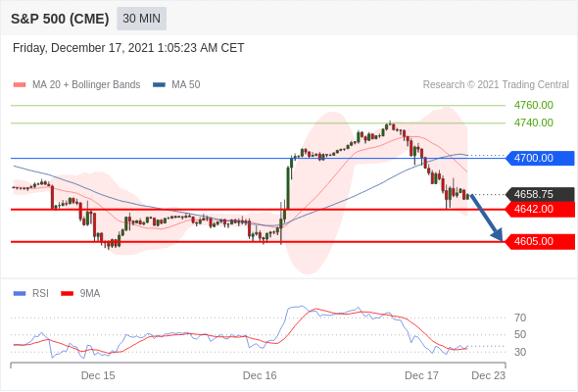Click the 4740.00 resistance level text

coord(534,122)
